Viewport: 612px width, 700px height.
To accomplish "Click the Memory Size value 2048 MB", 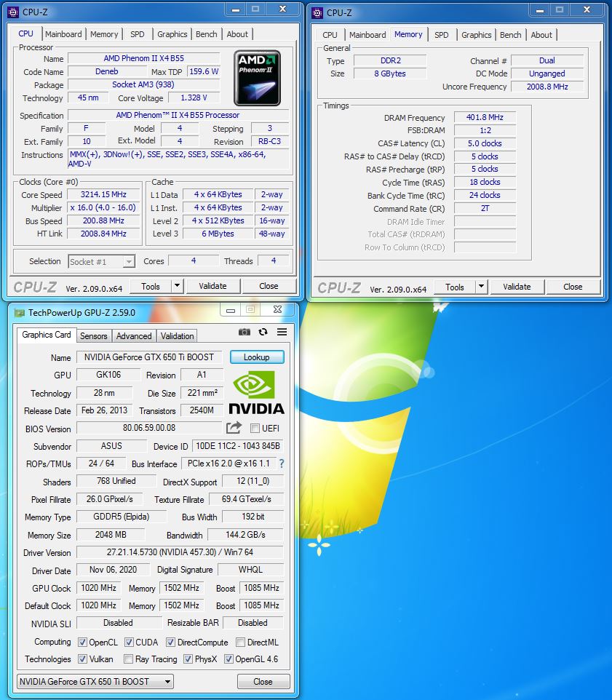I will [111, 534].
